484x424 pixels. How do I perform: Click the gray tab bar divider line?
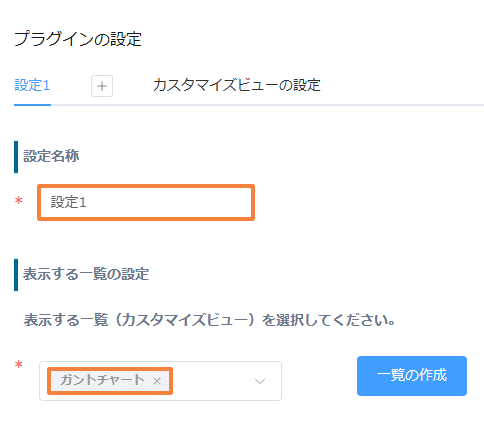click(267, 105)
